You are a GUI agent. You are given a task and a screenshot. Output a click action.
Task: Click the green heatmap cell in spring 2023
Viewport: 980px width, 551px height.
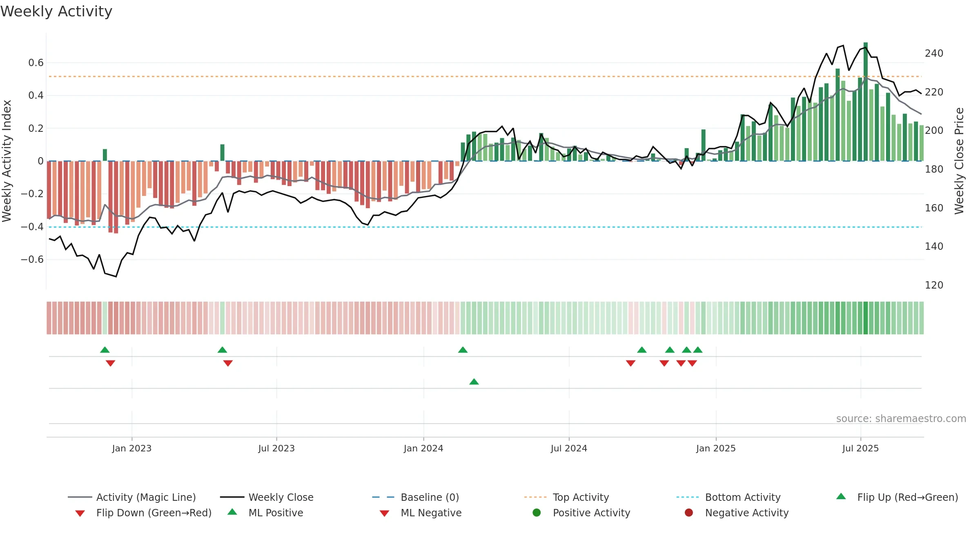(222, 318)
